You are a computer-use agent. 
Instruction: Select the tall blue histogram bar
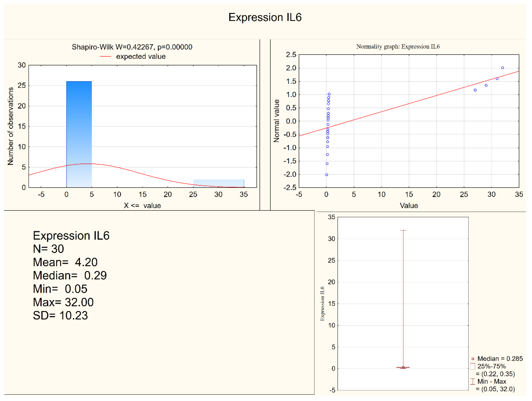point(79,134)
